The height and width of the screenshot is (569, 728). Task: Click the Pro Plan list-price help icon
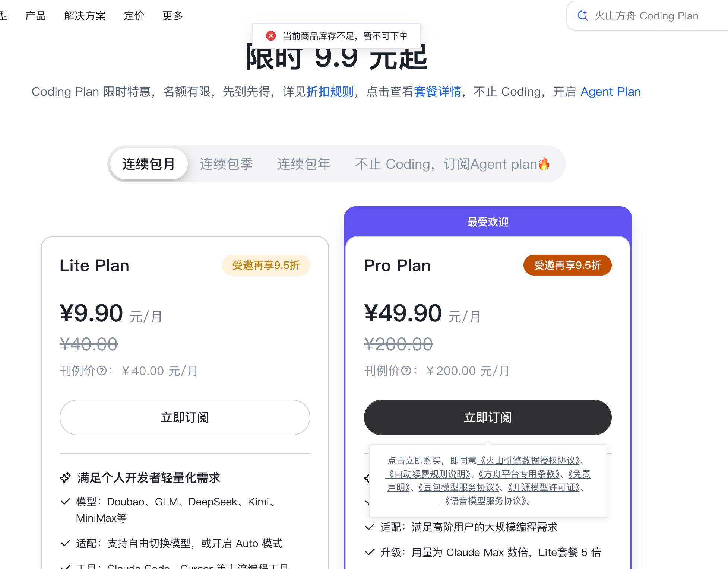click(x=406, y=371)
